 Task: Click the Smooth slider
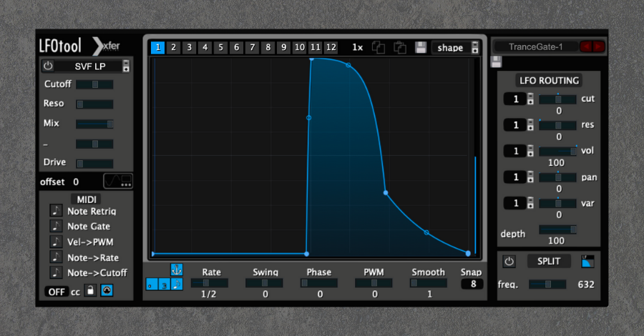click(429, 283)
